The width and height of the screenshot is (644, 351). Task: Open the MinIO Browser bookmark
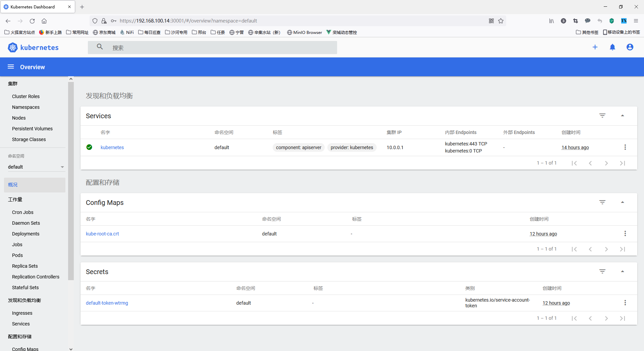coord(305,32)
